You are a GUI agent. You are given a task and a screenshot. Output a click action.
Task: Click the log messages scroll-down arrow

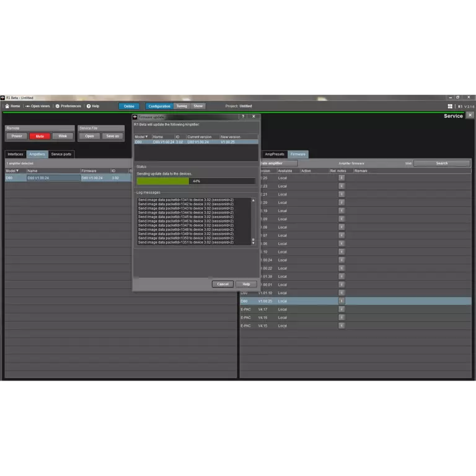(x=253, y=243)
